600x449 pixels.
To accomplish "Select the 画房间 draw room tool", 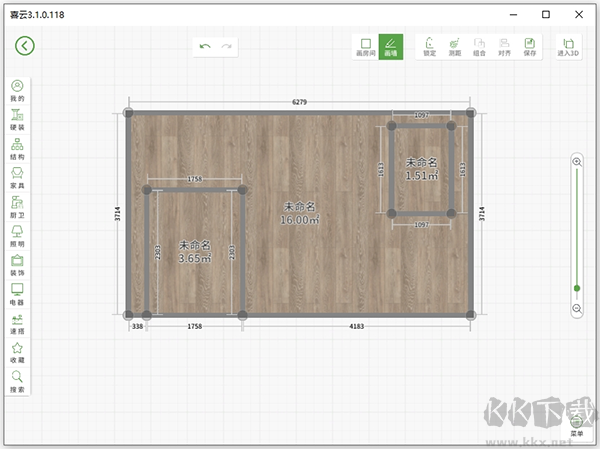I will click(366, 46).
